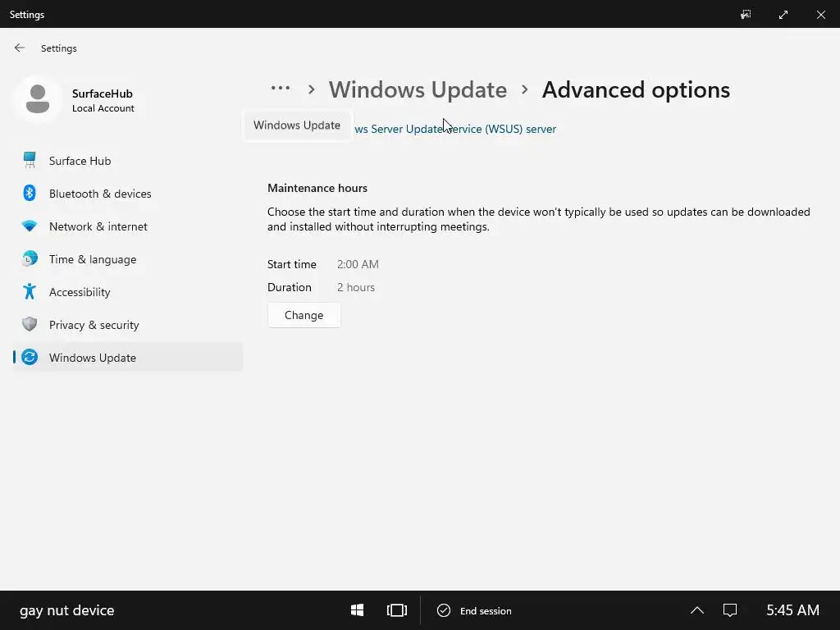Open the Windows Start button
This screenshot has height=630, width=840.
click(358, 610)
